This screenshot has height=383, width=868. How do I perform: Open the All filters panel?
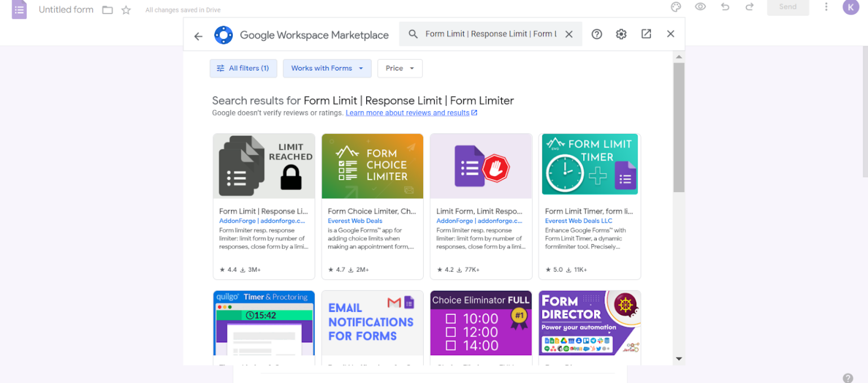point(243,68)
